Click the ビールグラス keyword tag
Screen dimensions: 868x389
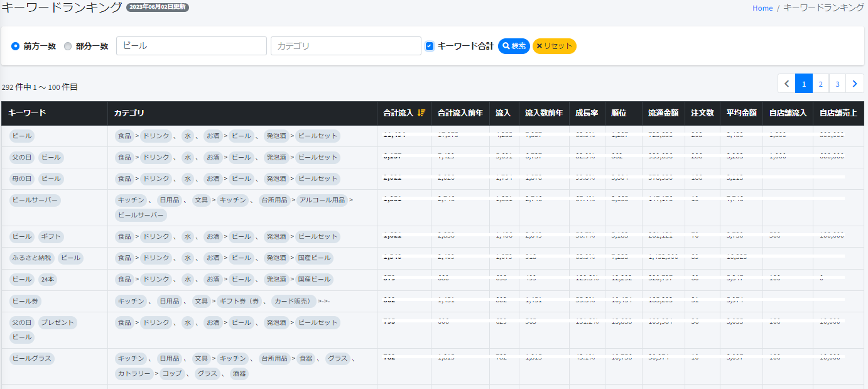tap(32, 358)
